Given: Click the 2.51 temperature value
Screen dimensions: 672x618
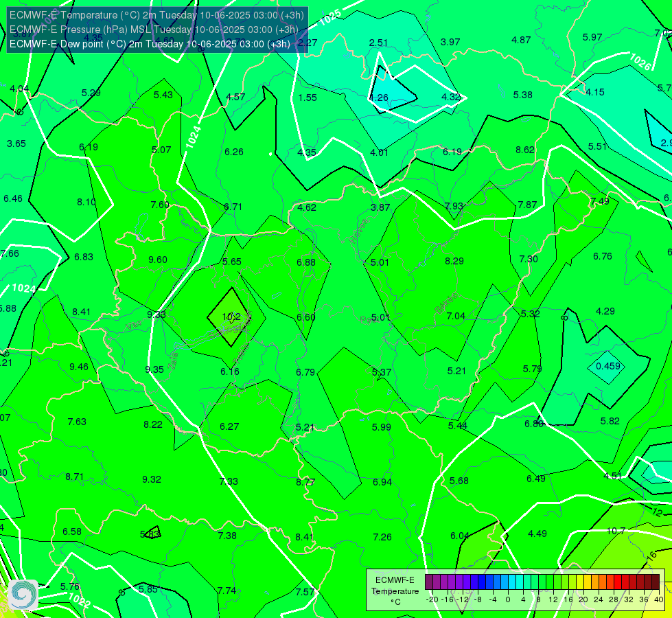Looking at the screenshot, I should (x=378, y=43).
